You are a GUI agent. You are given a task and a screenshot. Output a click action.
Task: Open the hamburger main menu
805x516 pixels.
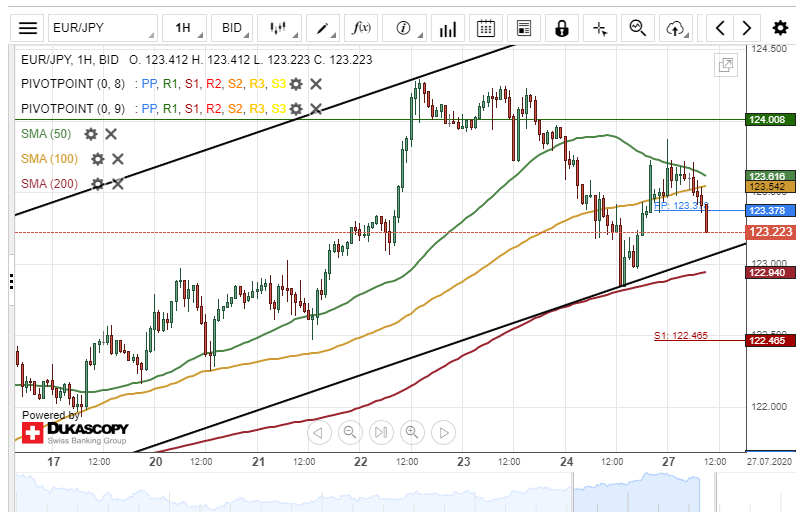(x=29, y=28)
